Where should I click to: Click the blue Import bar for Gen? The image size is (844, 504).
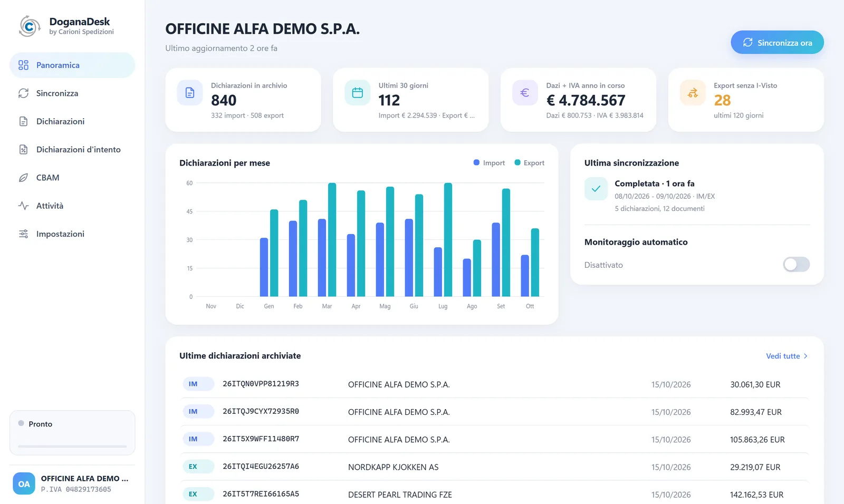264,267
